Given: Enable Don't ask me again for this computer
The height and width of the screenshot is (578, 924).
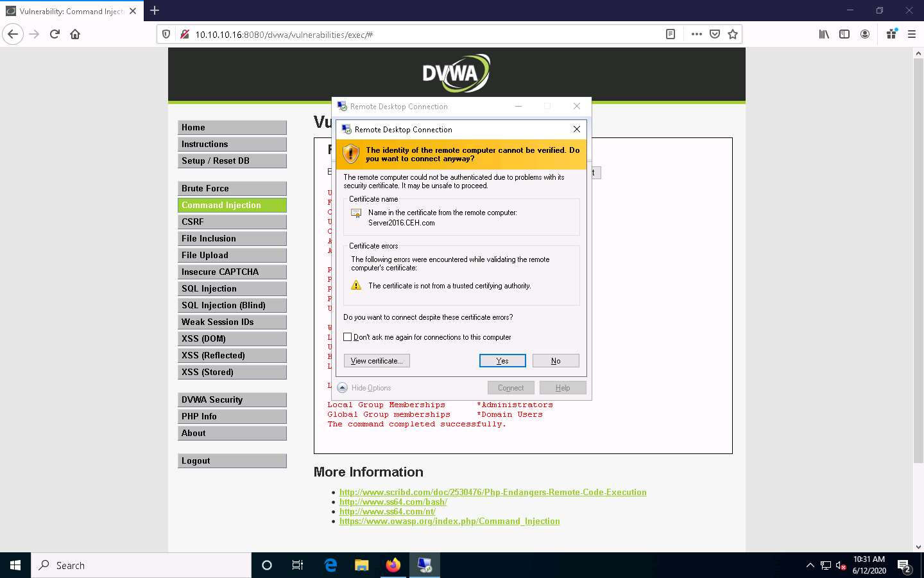Looking at the screenshot, I should pyautogui.click(x=347, y=337).
